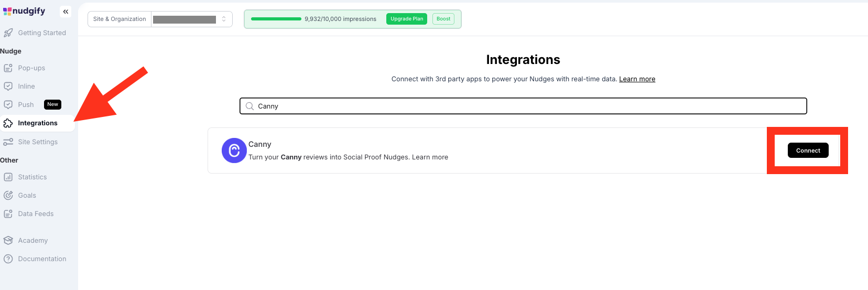Click the New badge beside Push
This screenshot has width=868, height=290.
52,104
